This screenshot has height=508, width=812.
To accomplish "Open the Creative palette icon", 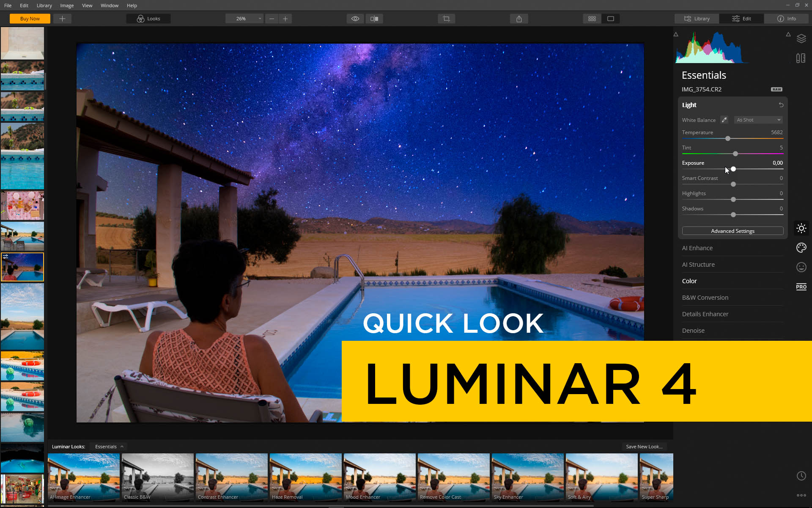I will point(801,248).
